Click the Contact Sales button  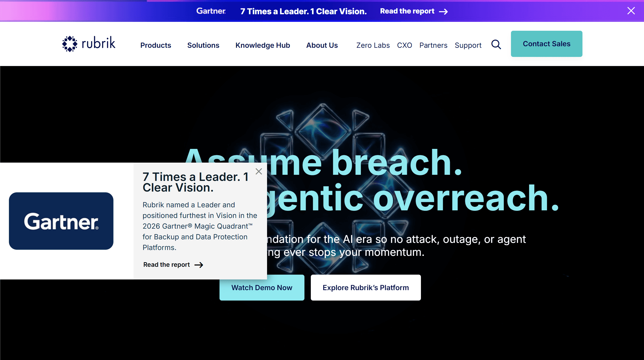coord(547,44)
